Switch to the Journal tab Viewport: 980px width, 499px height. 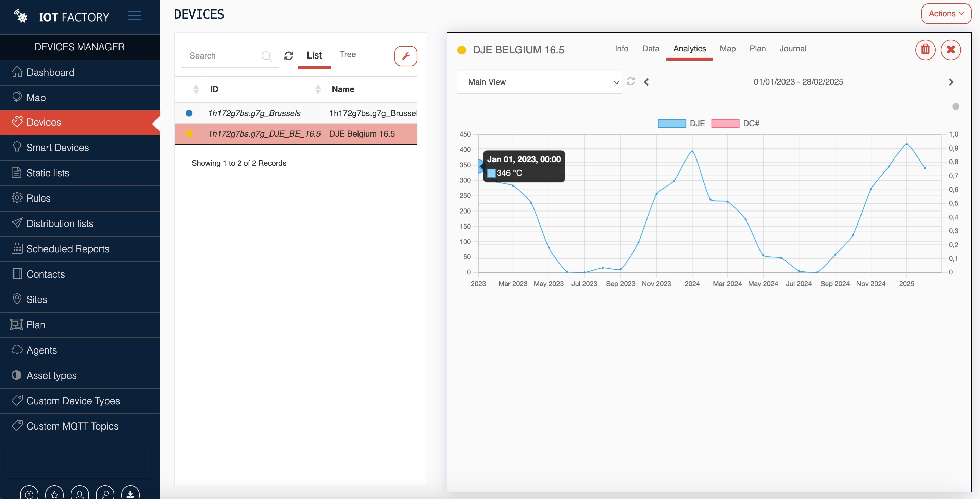(x=792, y=49)
